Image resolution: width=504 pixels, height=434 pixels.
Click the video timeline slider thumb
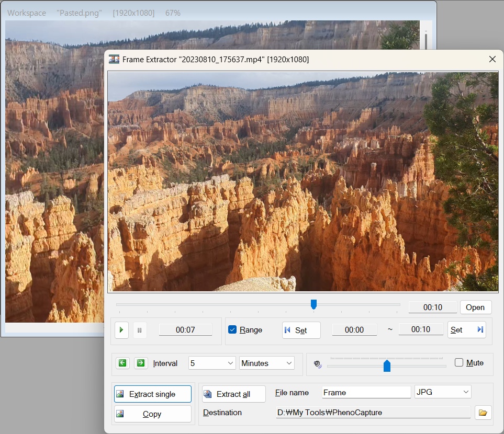tap(313, 304)
